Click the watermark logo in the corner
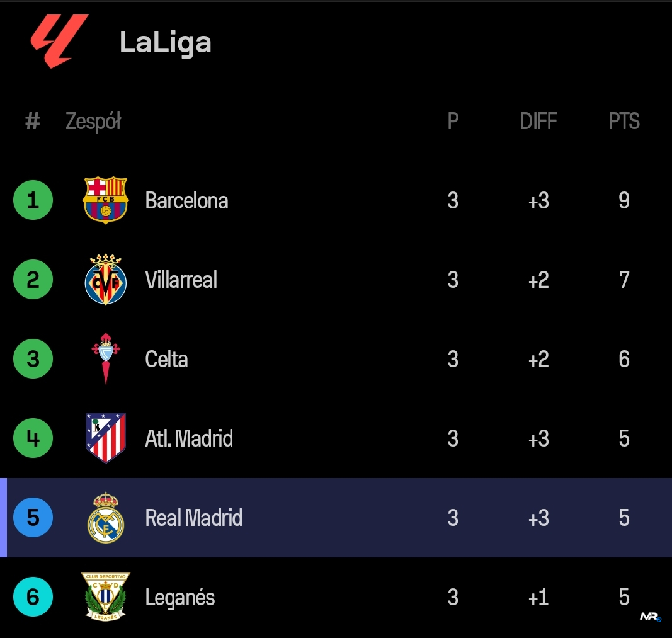This screenshot has height=638, width=672. (x=651, y=617)
